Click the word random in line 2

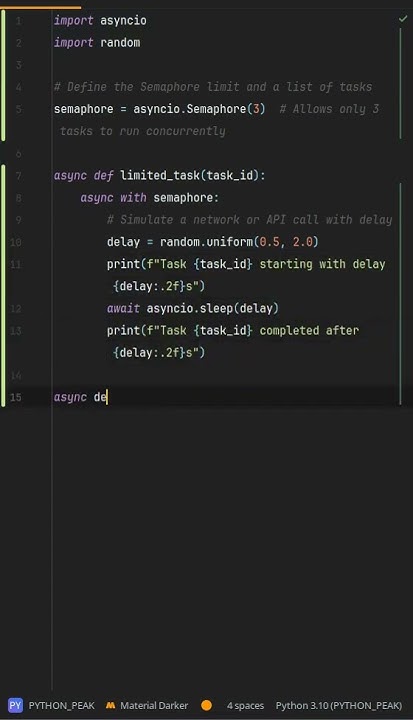pyautogui.click(x=120, y=43)
